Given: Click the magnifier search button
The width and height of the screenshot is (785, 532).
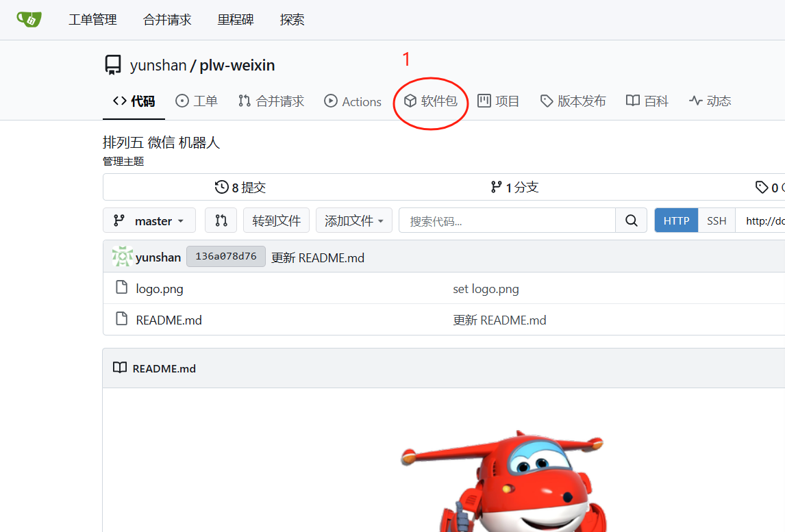Looking at the screenshot, I should click(632, 220).
